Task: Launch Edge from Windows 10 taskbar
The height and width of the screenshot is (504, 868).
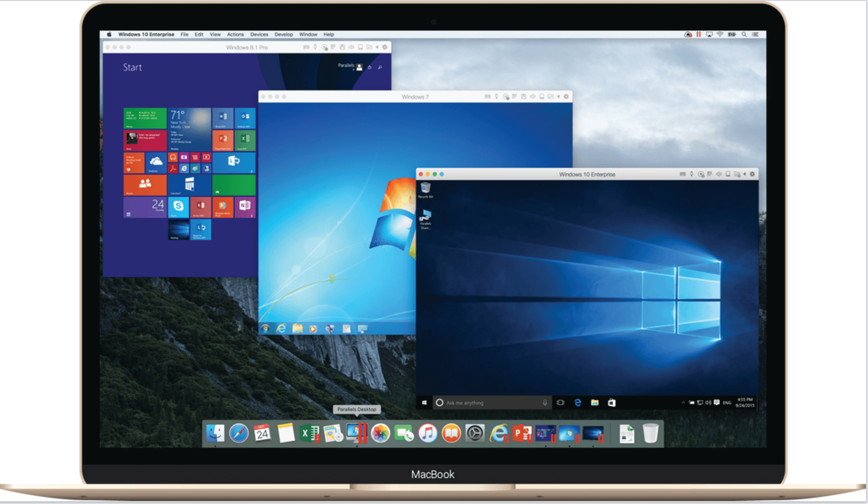Action: 578,403
